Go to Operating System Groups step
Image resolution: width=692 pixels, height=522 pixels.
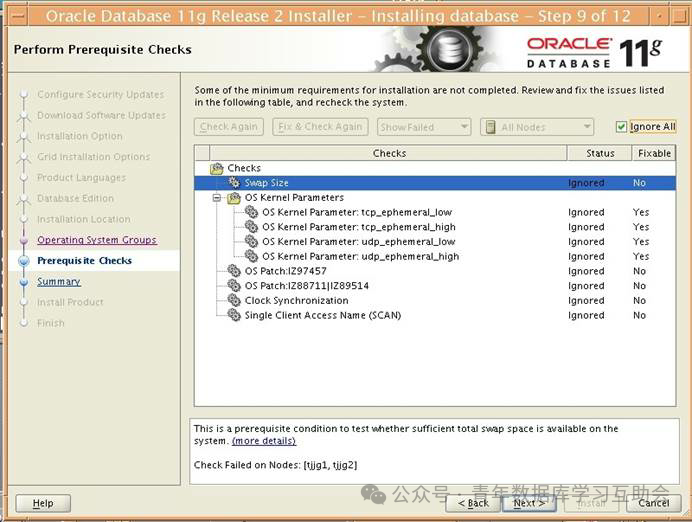click(x=97, y=240)
